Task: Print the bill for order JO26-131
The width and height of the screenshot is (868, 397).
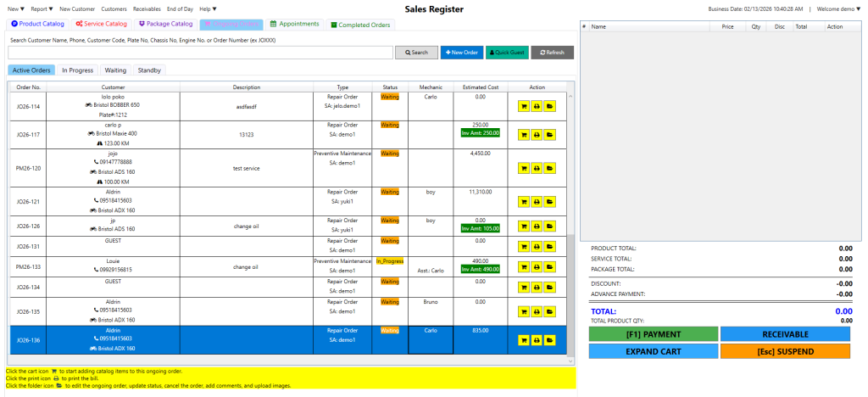Action: tap(537, 247)
